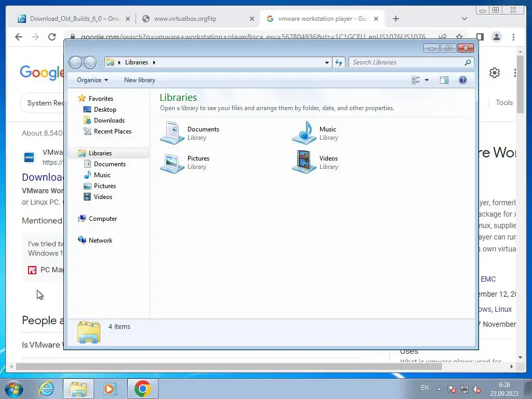Follow the EMC link in Chrome
Image resolution: width=532 pixels, height=399 pixels.
tap(488, 279)
